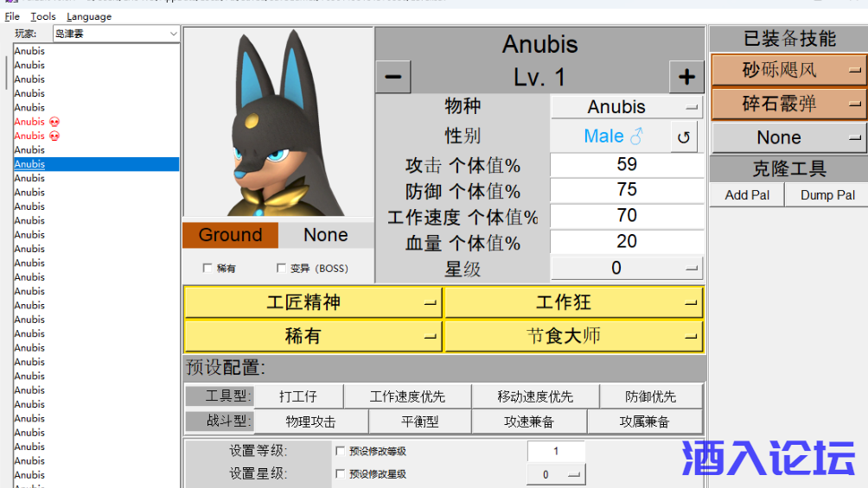This screenshot has height=488, width=868.
Task: Edit the 攻击 个体值% field showing 59
Action: point(627,164)
